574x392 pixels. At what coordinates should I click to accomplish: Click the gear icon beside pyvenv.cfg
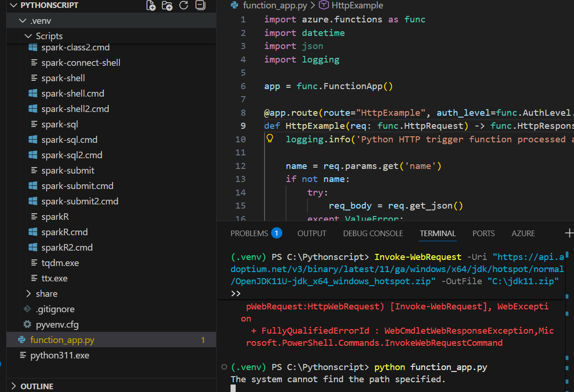coord(28,324)
